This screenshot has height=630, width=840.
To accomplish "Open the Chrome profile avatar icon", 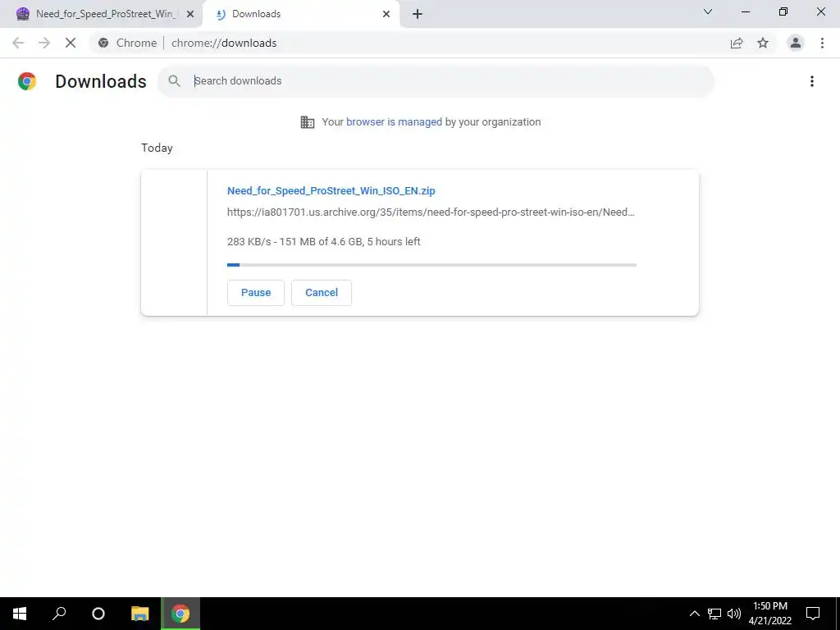I will point(796,43).
